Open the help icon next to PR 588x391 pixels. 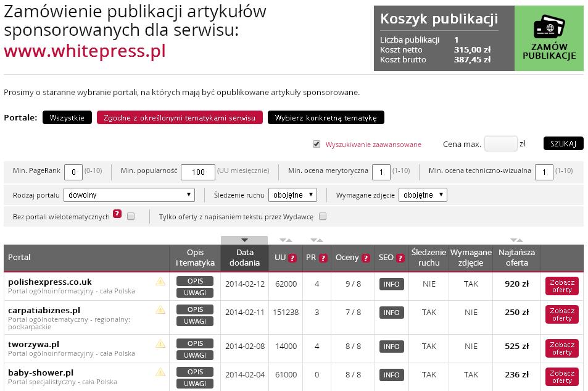[323, 258]
